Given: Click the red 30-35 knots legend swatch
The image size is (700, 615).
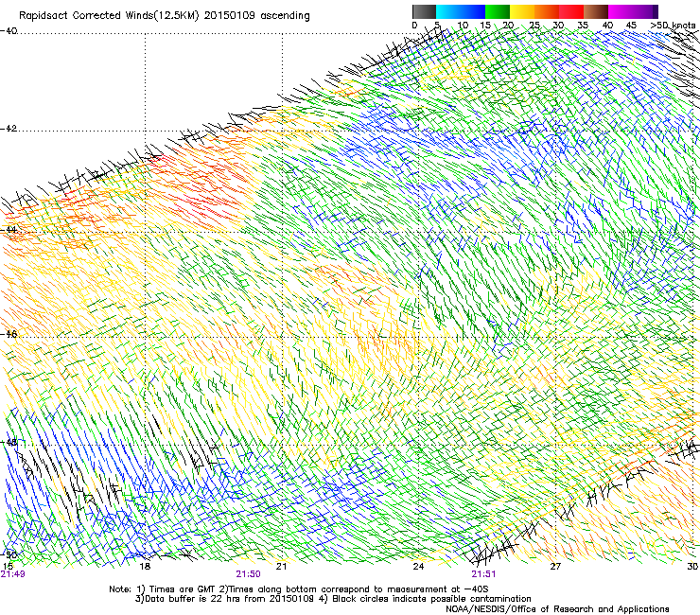Looking at the screenshot, I should point(571,11).
